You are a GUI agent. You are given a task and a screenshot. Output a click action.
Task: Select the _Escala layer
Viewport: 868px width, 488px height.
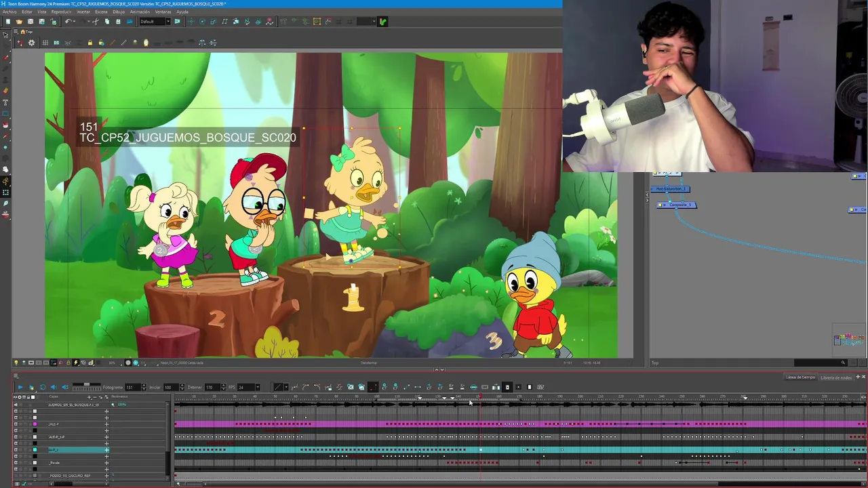[x=55, y=463]
